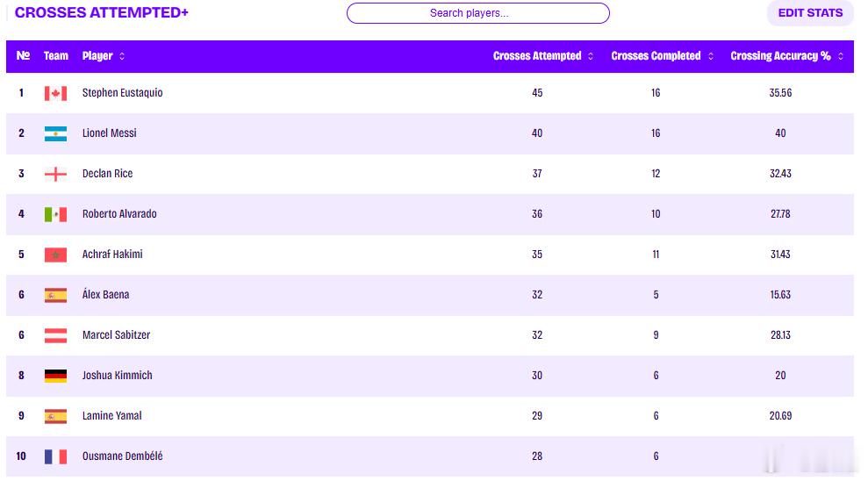Click the Spain flag beside Álex Baena
Viewport: 868px width, 481px height.
(x=55, y=296)
